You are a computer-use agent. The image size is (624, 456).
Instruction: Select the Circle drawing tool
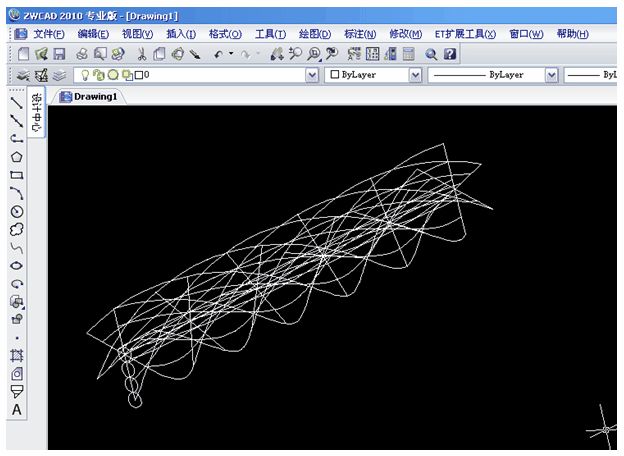pos(16,211)
